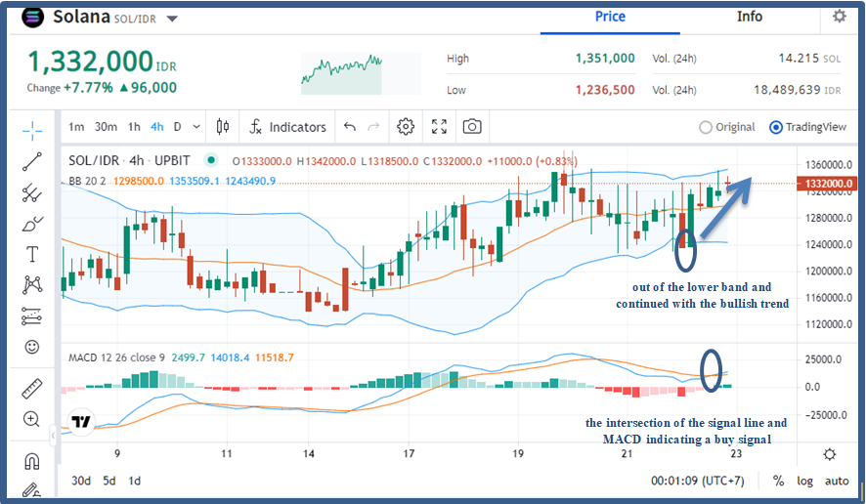The image size is (866, 504).
Task: Take a chart snapshot with camera
Action: click(x=472, y=126)
